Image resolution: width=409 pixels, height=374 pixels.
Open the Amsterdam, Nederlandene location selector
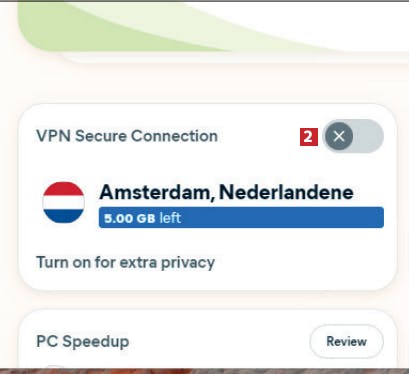point(226,192)
